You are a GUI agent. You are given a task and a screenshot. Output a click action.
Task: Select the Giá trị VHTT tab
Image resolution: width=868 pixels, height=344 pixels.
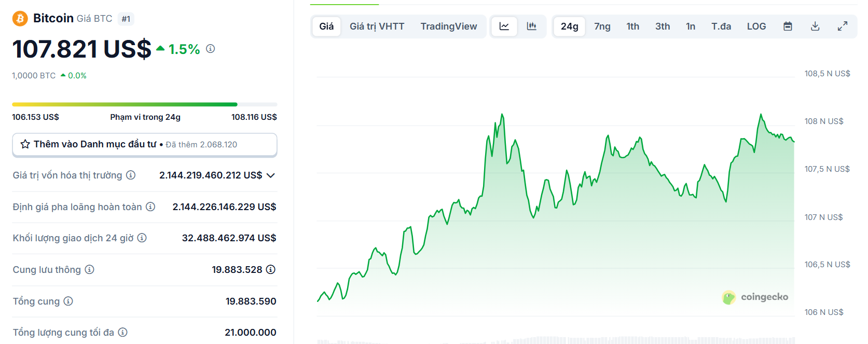click(x=377, y=26)
